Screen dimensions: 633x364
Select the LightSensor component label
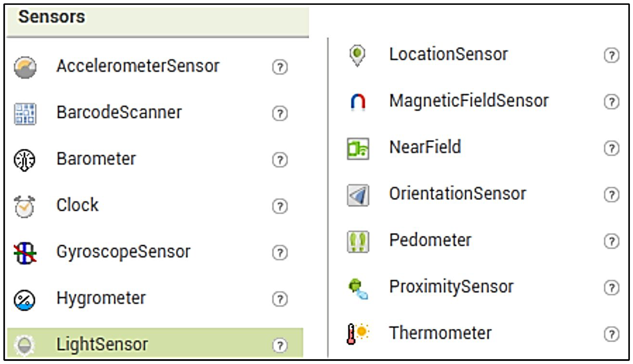coord(102,344)
